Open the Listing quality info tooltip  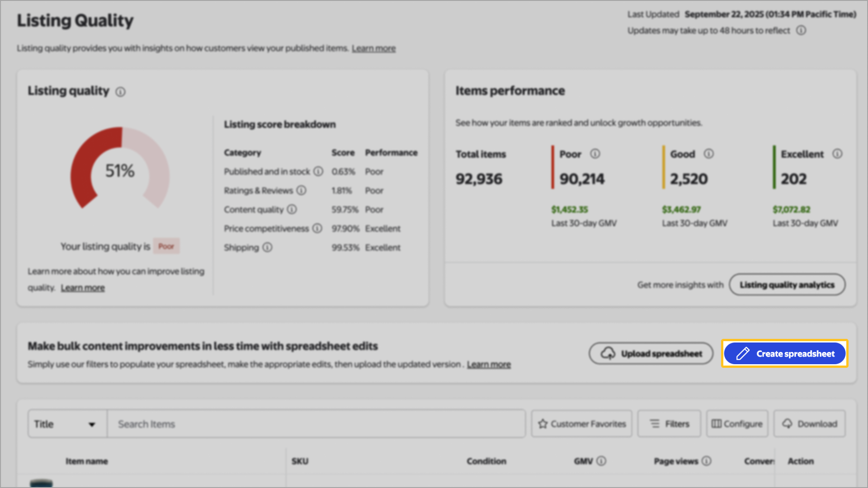tap(120, 92)
